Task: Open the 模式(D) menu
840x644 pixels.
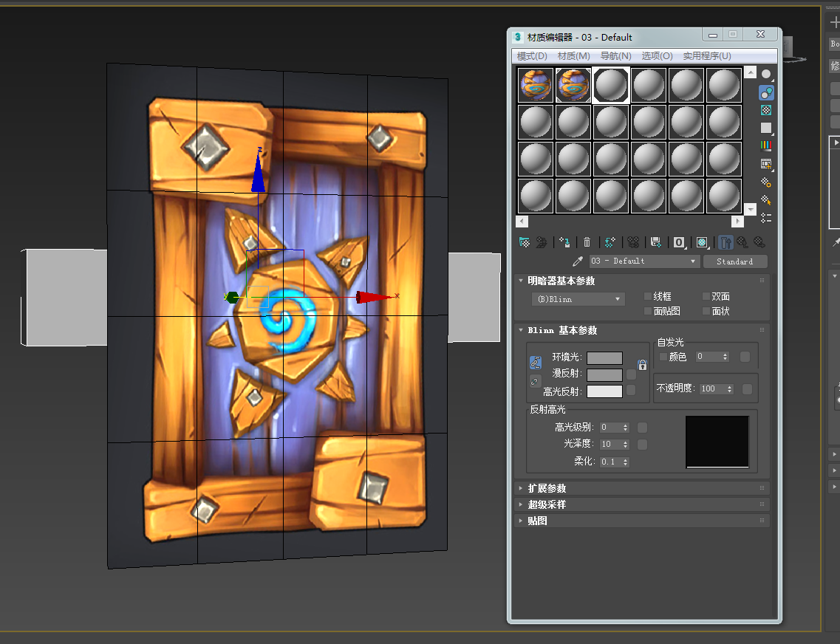Action: coord(532,56)
